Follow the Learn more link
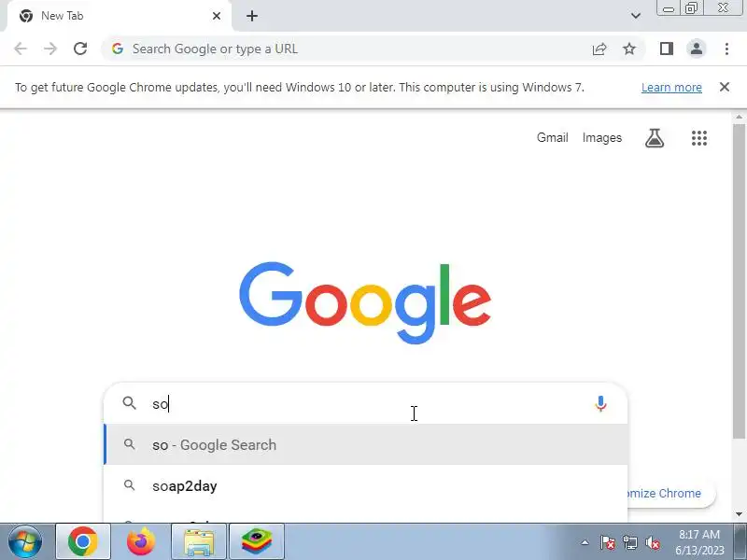The image size is (747, 560). [671, 88]
